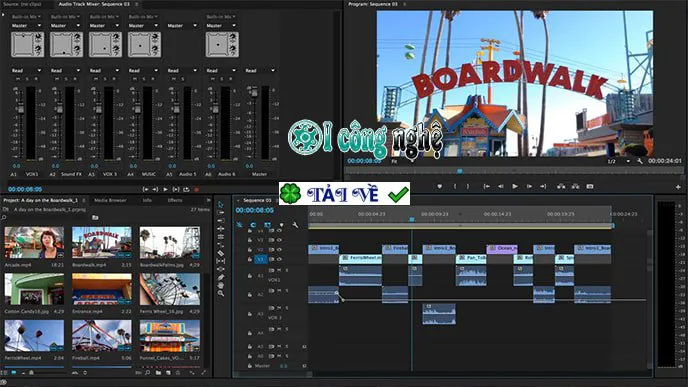
Task: Open Program monitor button editor plus
Action: 678,187
